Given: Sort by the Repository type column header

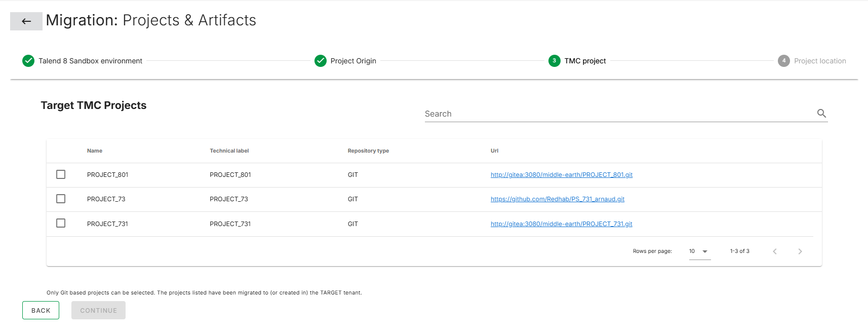Looking at the screenshot, I should [368, 151].
